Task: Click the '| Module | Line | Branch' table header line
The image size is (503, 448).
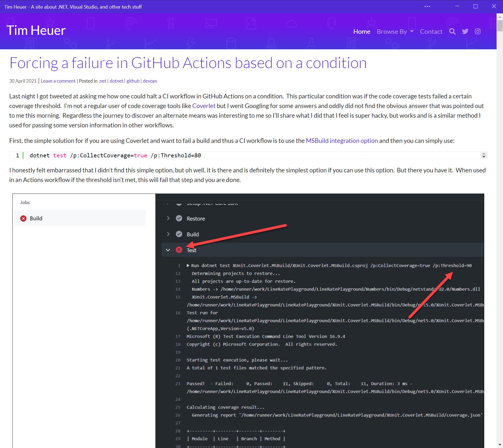Action: (236, 439)
